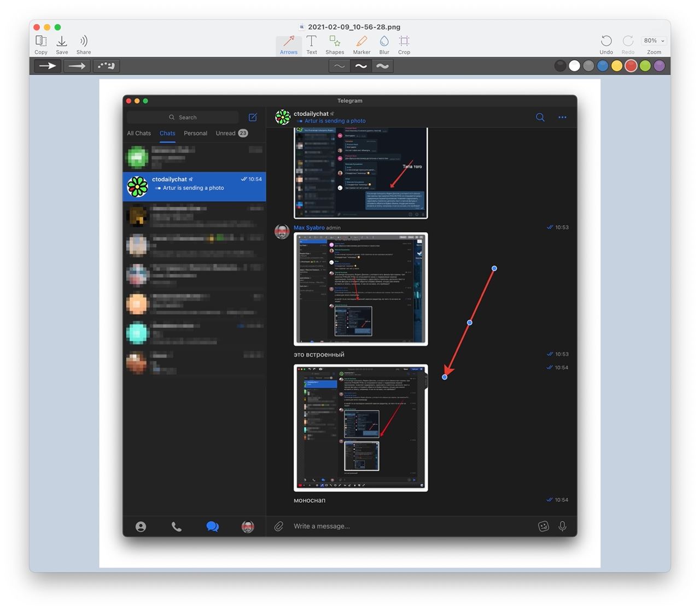Open the three-dots more menu in chat header
This screenshot has height=611, width=700.
562,117
